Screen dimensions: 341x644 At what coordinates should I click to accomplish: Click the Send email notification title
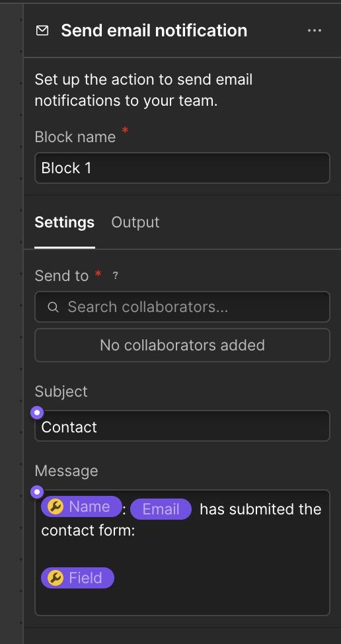point(154,30)
